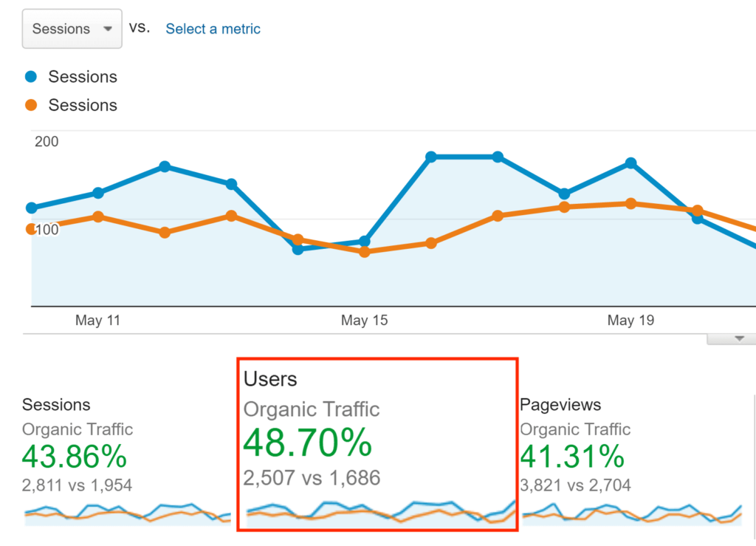The image size is (756, 546).
Task: Click the first blue data point on chart
Action: pos(32,208)
